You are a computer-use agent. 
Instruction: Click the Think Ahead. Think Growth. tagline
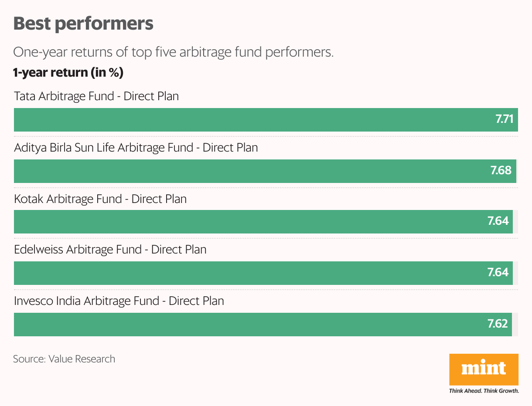click(484, 391)
